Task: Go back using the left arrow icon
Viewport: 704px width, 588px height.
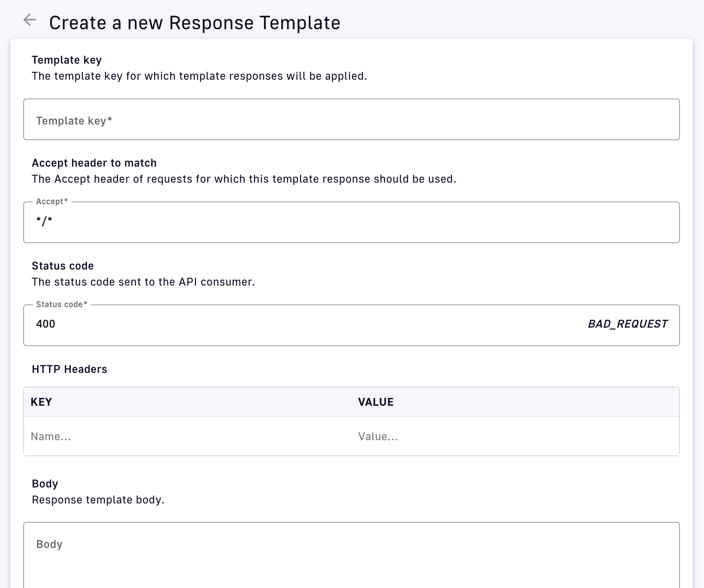Action: (30, 20)
